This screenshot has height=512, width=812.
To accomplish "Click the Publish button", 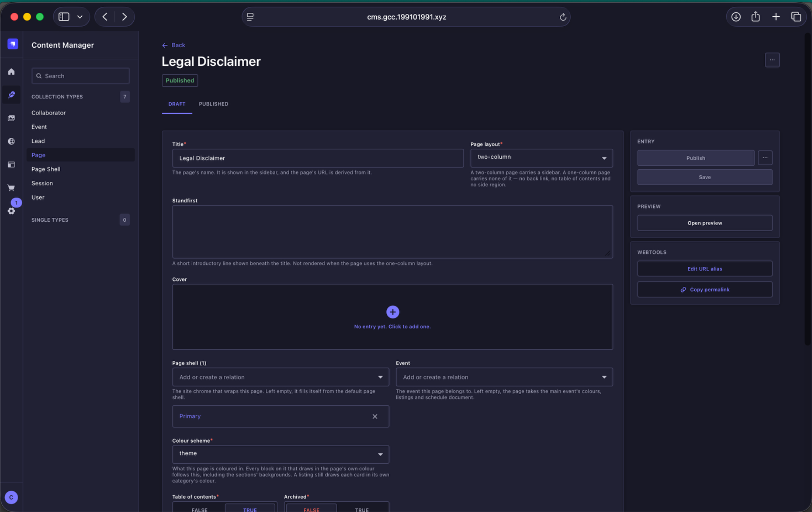I will click(x=695, y=158).
